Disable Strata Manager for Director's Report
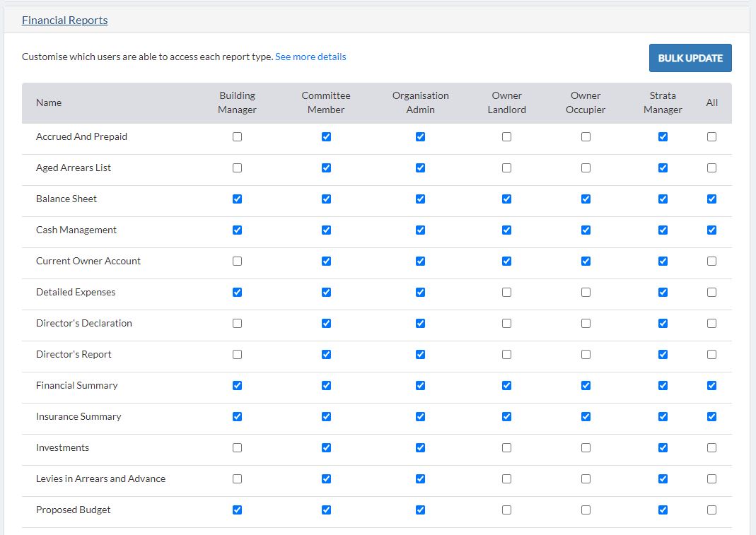Image resolution: width=756 pixels, height=535 pixels. [x=663, y=354]
